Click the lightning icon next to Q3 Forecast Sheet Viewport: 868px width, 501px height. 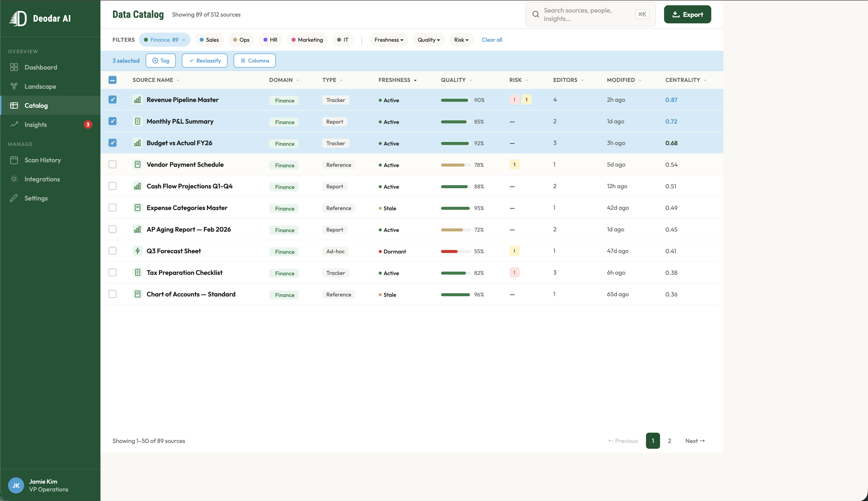point(138,251)
